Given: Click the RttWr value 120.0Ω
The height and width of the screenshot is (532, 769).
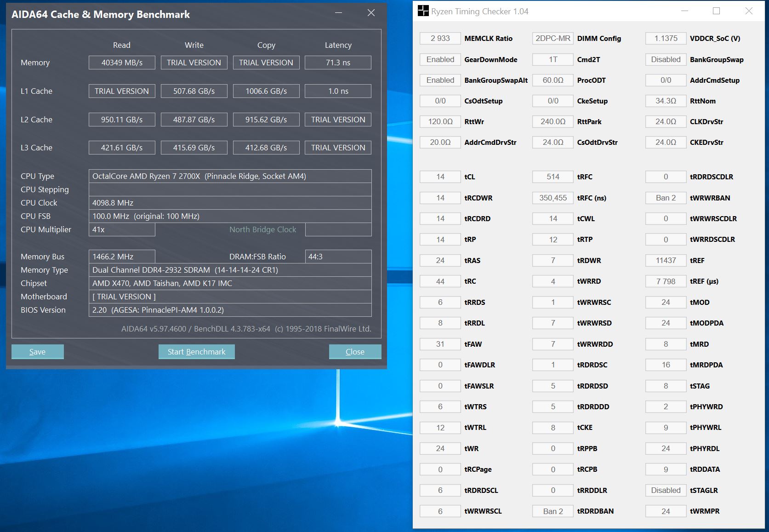Looking at the screenshot, I should (x=440, y=122).
